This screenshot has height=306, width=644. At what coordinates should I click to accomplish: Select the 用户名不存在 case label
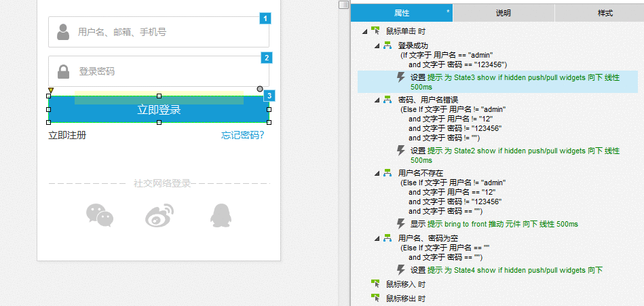point(421,173)
